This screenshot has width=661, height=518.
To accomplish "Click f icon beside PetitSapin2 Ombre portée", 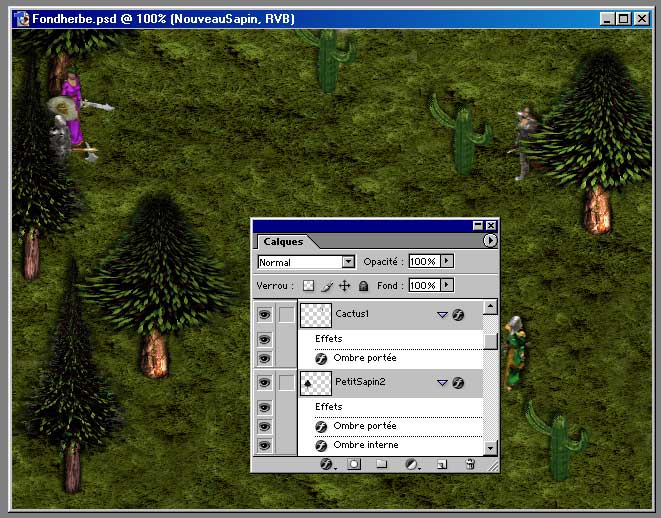I will (x=321, y=427).
